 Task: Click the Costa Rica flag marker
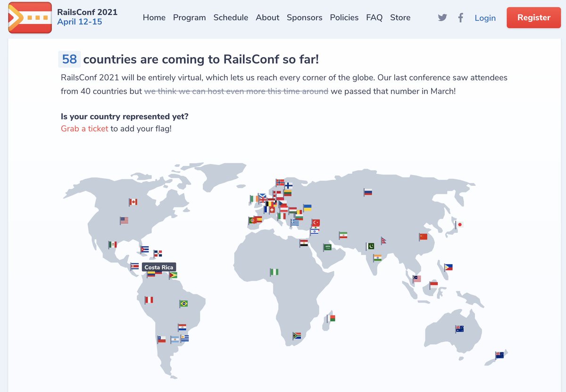pyautogui.click(x=134, y=267)
